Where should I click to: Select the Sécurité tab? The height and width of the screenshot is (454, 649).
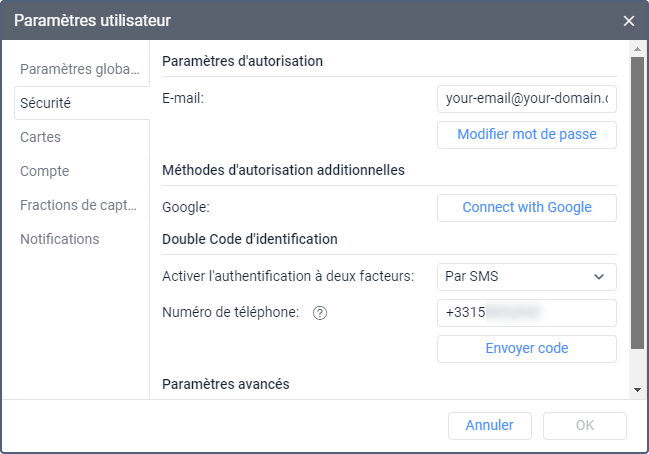click(x=82, y=103)
